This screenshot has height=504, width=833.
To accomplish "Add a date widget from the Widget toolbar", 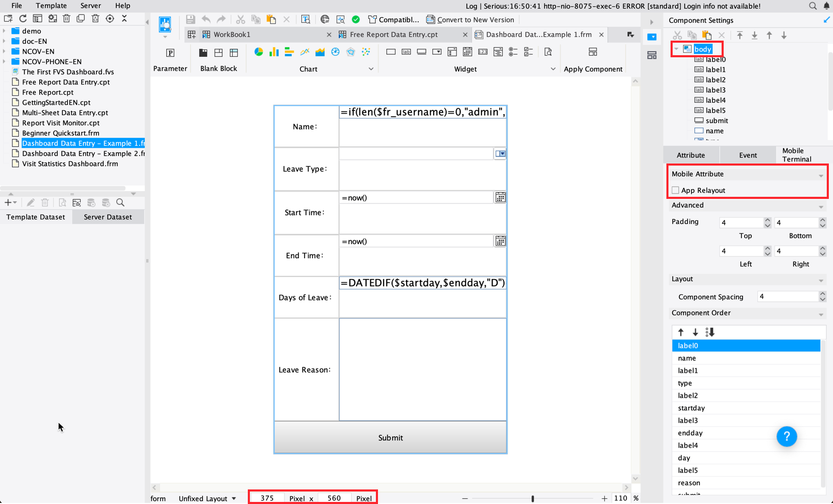I will pyautogui.click(x=468, y=52).
